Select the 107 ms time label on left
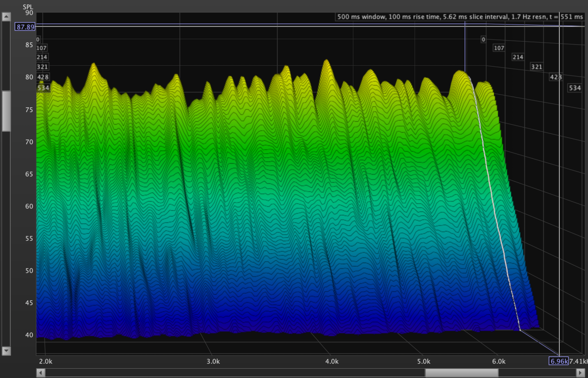 point(42,48)
